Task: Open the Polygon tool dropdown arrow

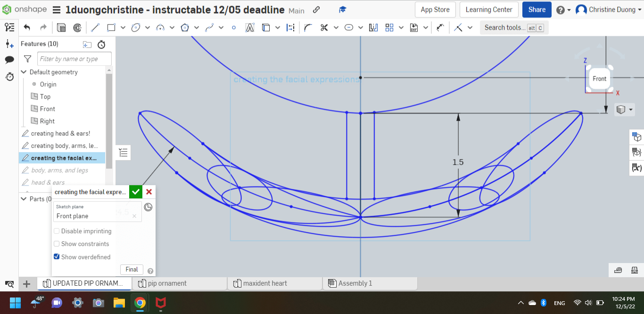Action: coord(197,27)
